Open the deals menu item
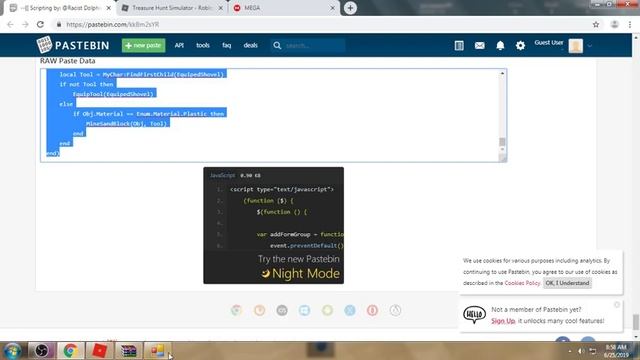The height and width of the screenshot is (360, 640). coord(251,45)
